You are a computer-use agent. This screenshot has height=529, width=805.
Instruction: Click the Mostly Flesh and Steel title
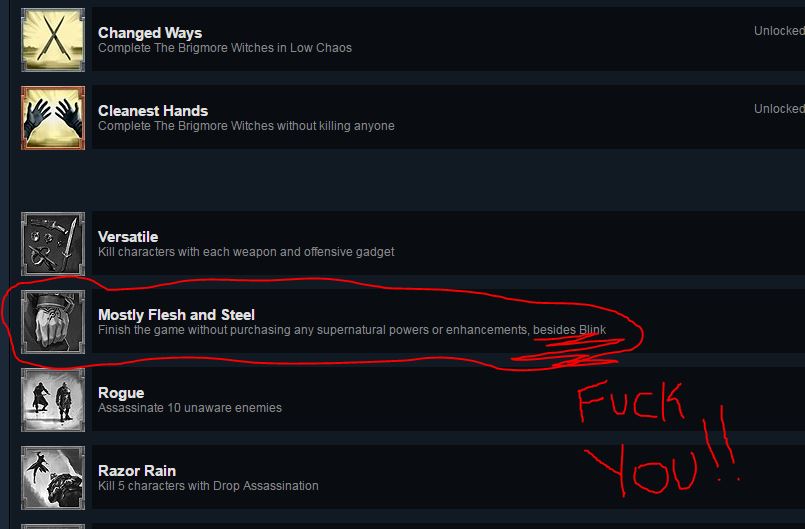[176, 315]
